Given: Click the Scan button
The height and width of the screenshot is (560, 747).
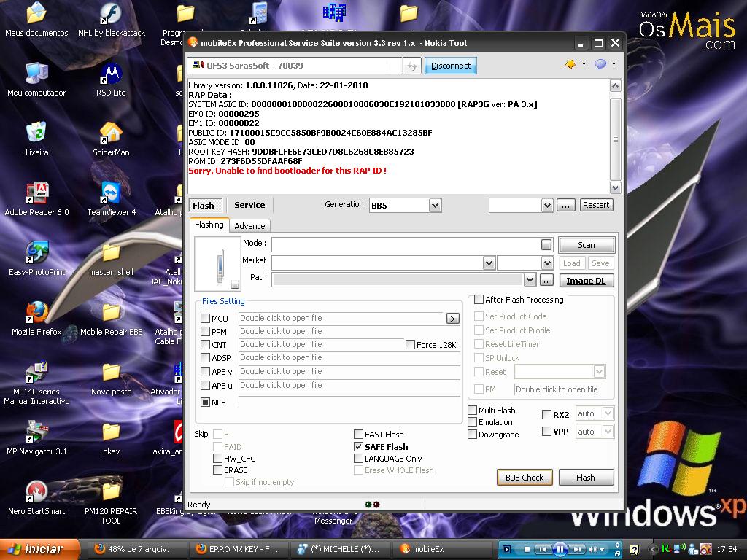Looking at the screenshot, I should point(587,245).
